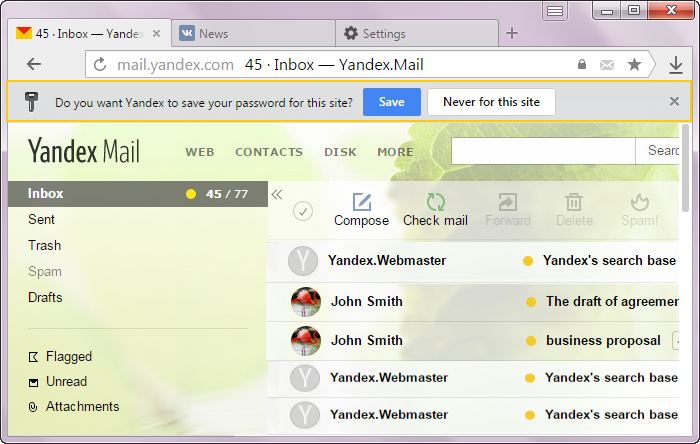This screenshot has height=444, width=700.
Task: Switch to the News tab
Action: 253,33
